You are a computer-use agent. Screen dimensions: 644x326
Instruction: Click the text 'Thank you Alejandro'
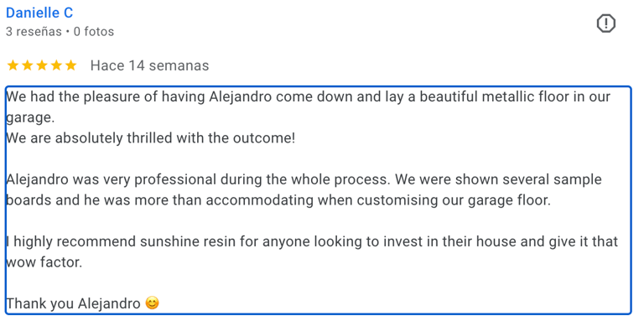click(x=74, y=303)
